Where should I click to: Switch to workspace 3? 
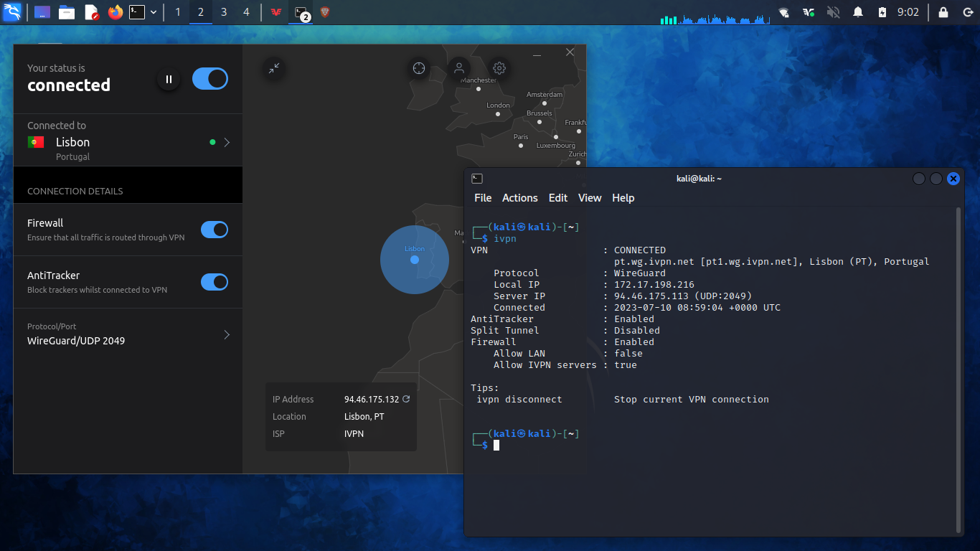click(x=224, y=12)
